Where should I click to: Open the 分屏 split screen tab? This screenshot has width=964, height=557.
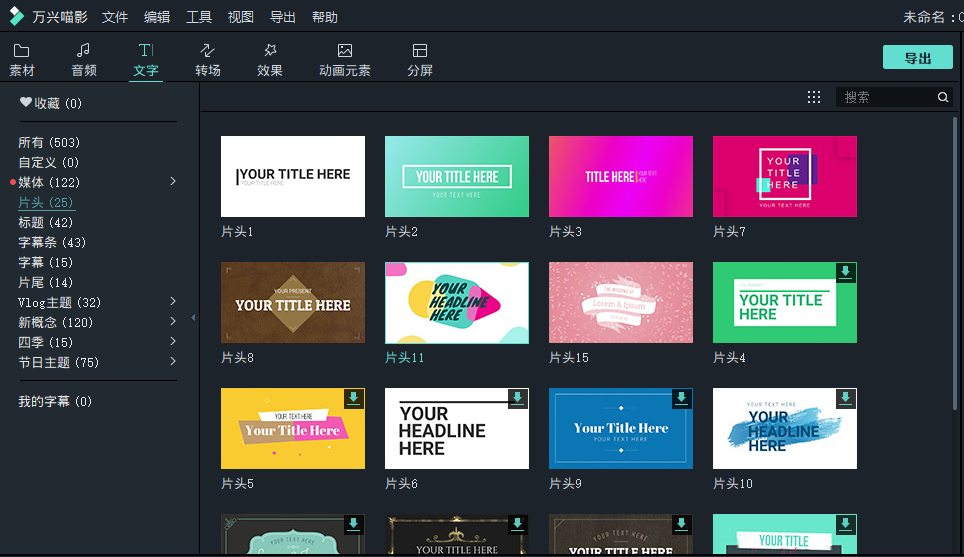pyautogui.click(x=420, y=51)
